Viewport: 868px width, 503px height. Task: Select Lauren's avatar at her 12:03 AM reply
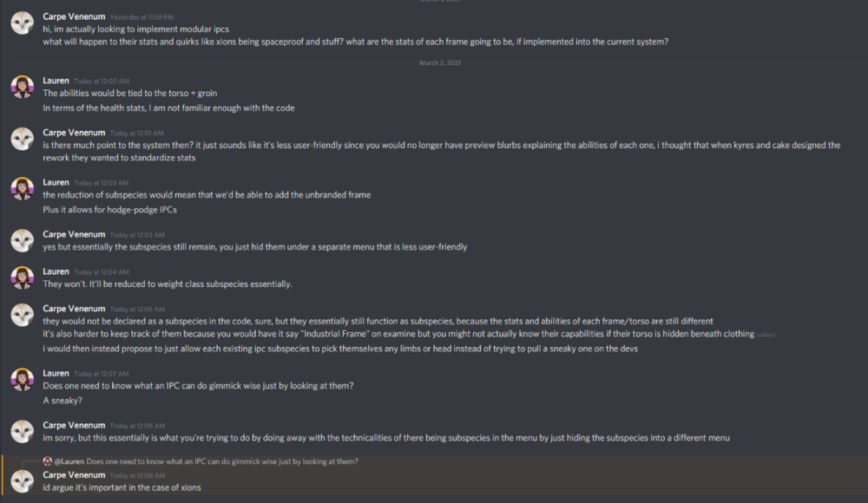(x=22, y=189)
